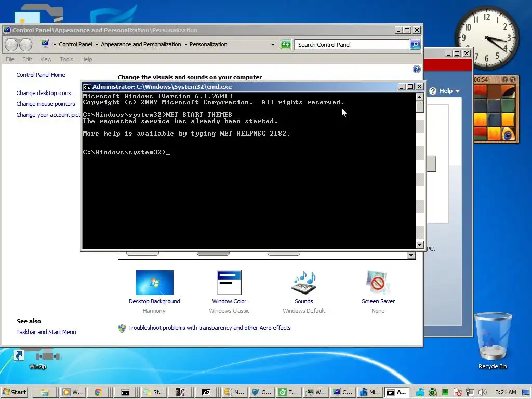Click inside the Search Control Panel field
Viewport: 532px width, 399px height.
click(352, 45)
